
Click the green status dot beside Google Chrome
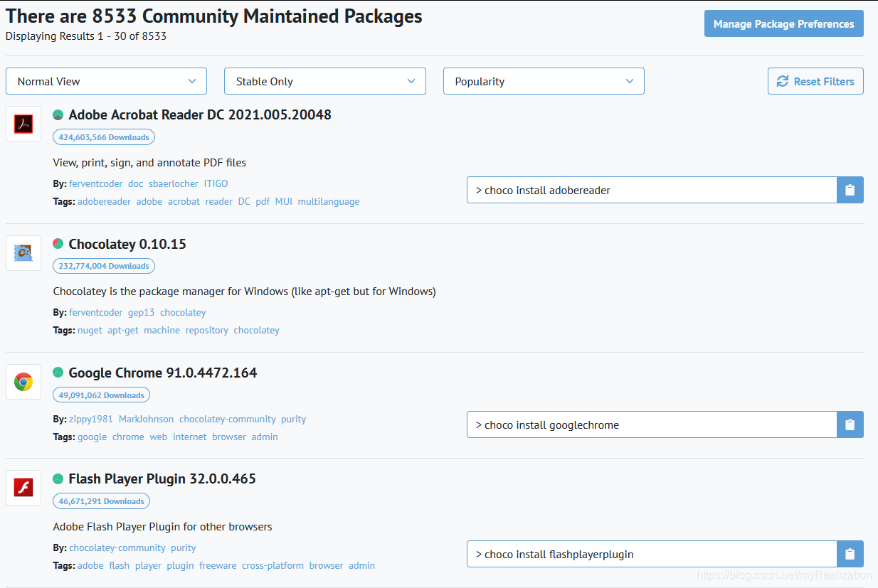tap(58, 373)
